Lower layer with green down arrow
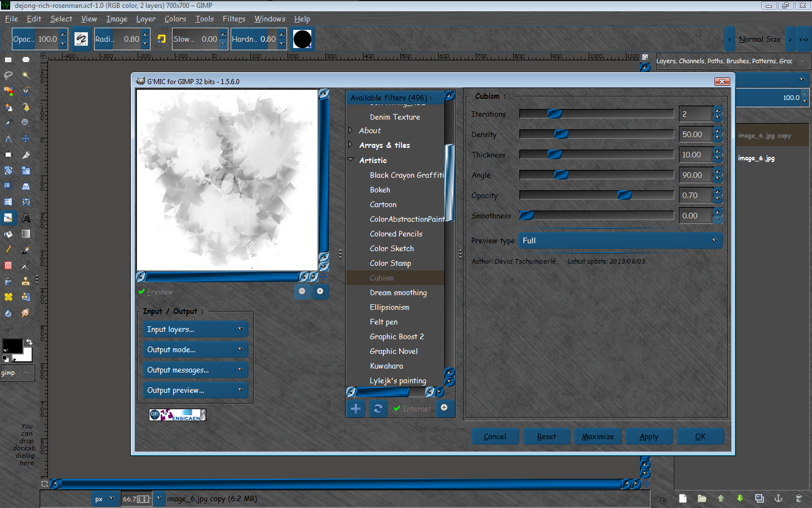The image size is (812, 508). point(740,498)
